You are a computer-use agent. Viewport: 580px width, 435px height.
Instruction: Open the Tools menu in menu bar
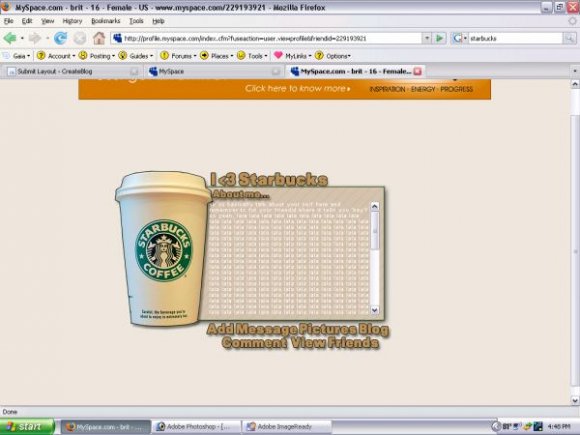pyautogui.click(x=136, y=21)
